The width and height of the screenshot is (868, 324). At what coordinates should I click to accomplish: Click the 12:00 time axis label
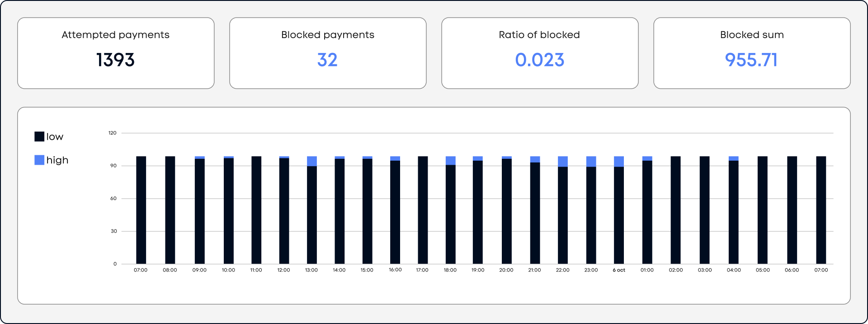284,270
